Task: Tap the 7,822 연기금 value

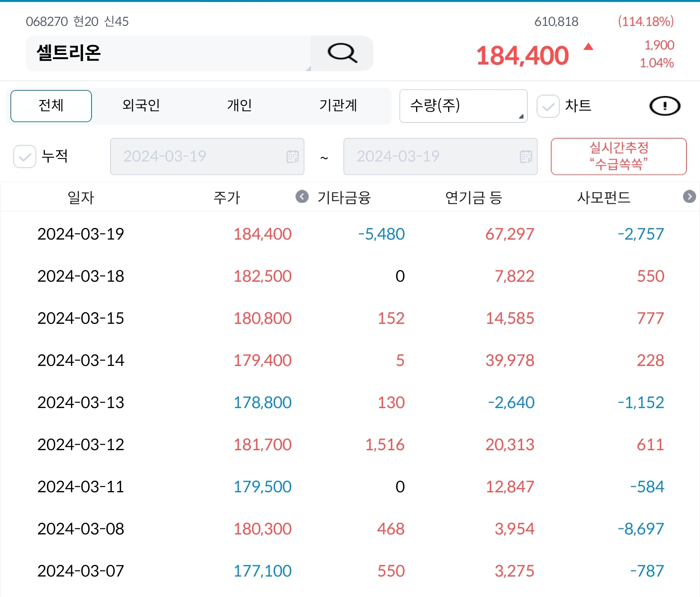Action: tap(515, 276)
